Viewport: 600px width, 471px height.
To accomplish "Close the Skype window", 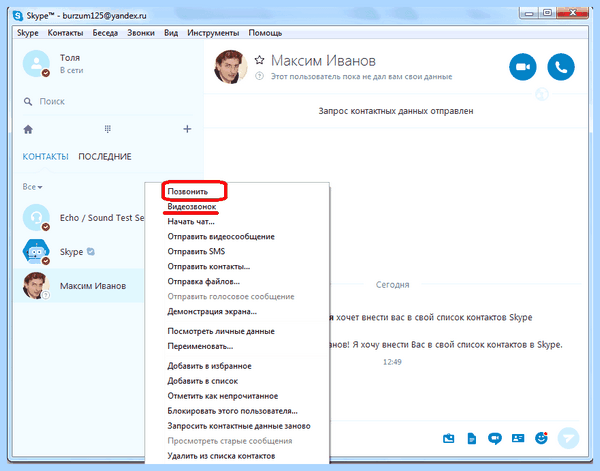I will (x=572, y=13).
